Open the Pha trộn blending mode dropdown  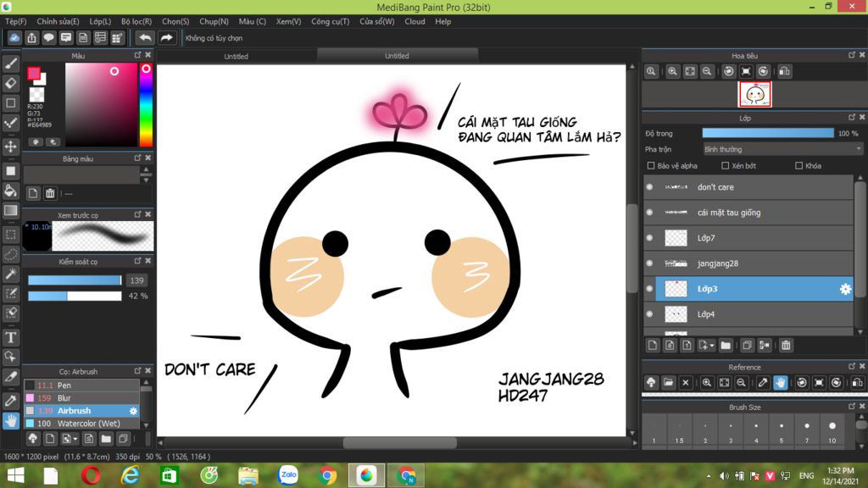(x=782, y=149)
